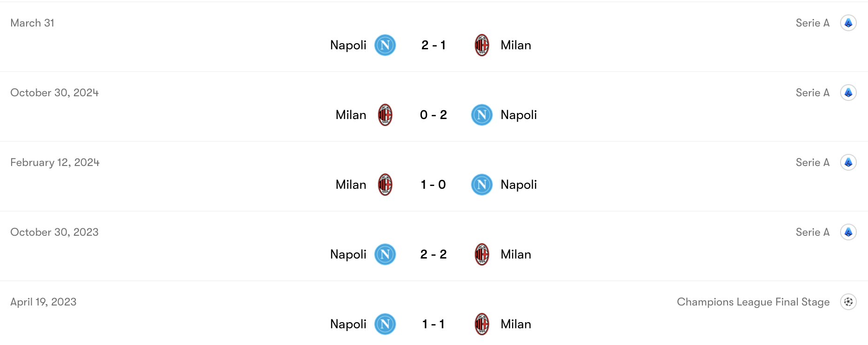Open the Champions League icon on April 19 row

[x=848, y=301]
